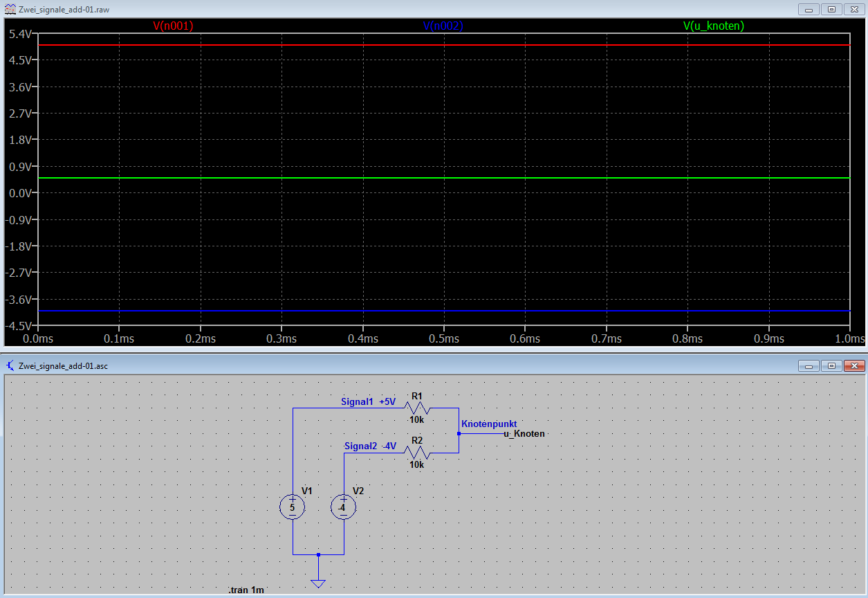868x598 pixels.
Task: Maximize the Zwei_signale_add-01.raw waveform window
Action: point(831,10)
